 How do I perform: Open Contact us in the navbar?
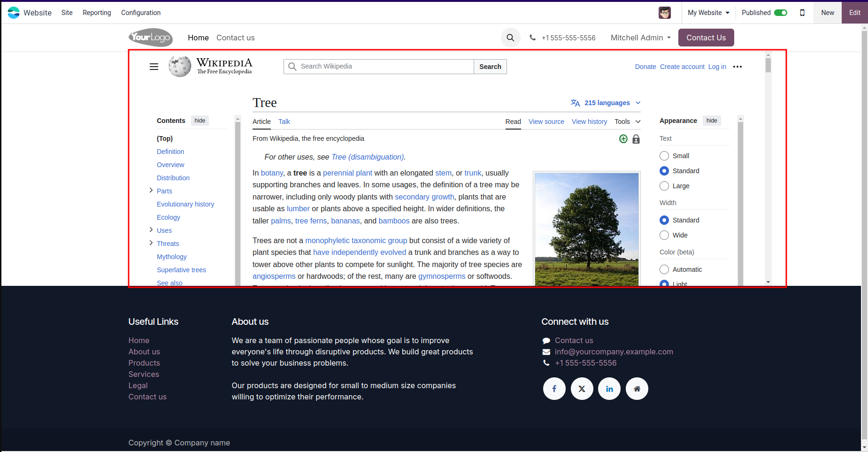(236, 38)
